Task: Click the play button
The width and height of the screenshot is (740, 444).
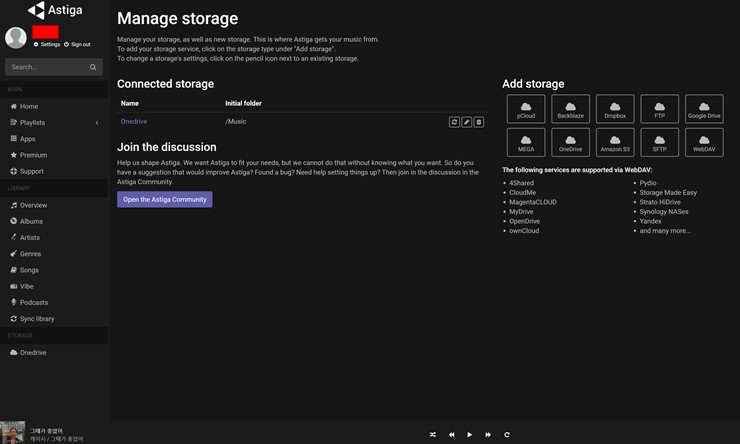Action: coord(470,435)
